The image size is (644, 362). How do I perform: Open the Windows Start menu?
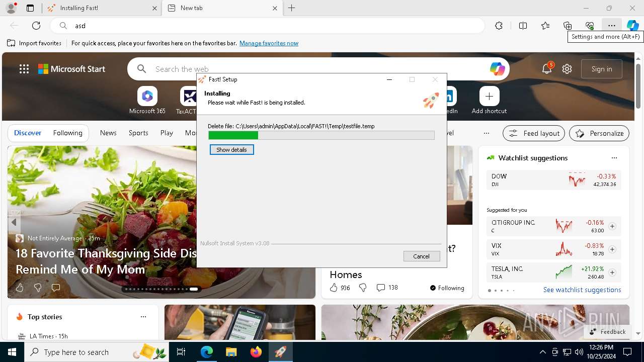tap(12, 352)
